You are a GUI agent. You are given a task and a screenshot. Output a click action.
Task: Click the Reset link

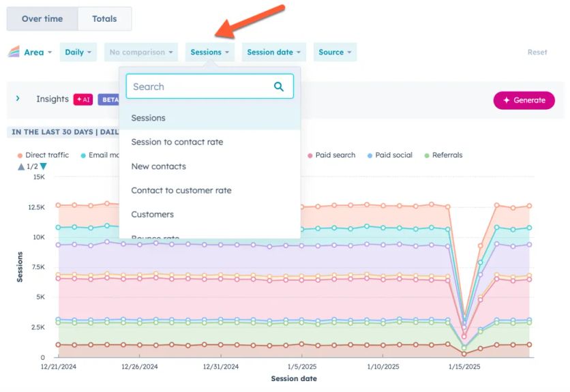tap(537, 52)
